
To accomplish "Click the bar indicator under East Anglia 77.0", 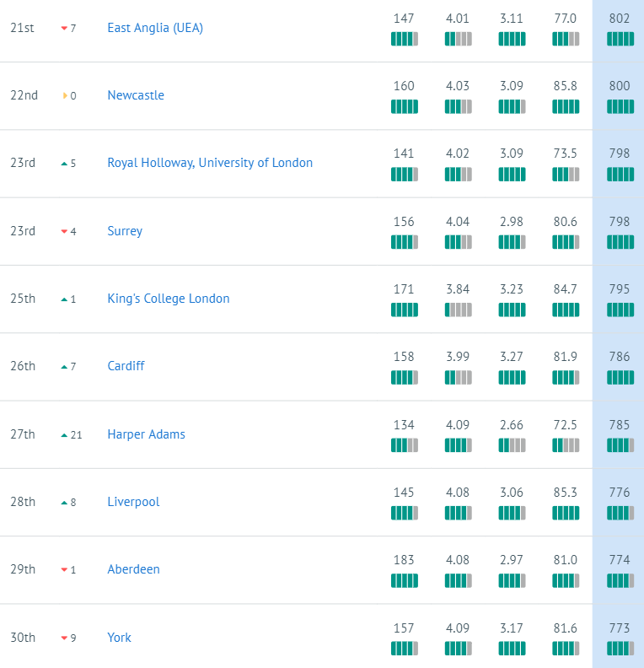I will tap(566, 39).
